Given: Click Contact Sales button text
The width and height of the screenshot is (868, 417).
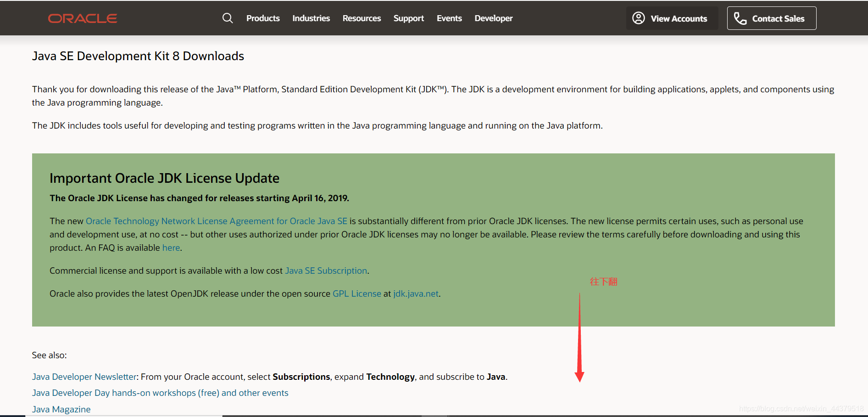Looking at the screenshot, I should [778, 19].
